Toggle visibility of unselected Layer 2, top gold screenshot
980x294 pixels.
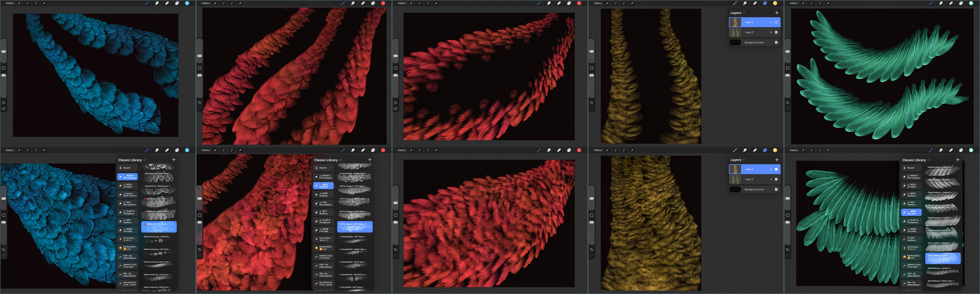[777, 32]
